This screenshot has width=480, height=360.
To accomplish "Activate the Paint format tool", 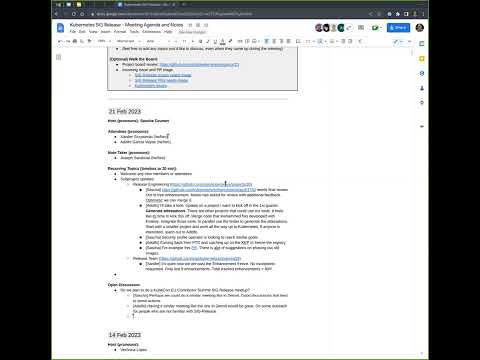I will click(89, 41).
